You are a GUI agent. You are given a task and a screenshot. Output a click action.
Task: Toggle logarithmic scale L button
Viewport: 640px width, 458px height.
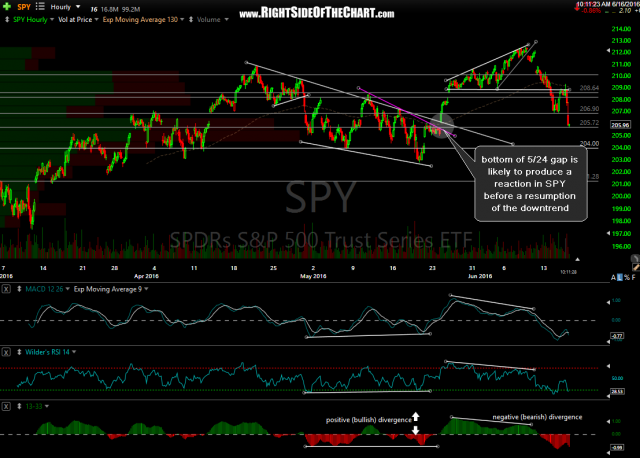coord(620,278)
